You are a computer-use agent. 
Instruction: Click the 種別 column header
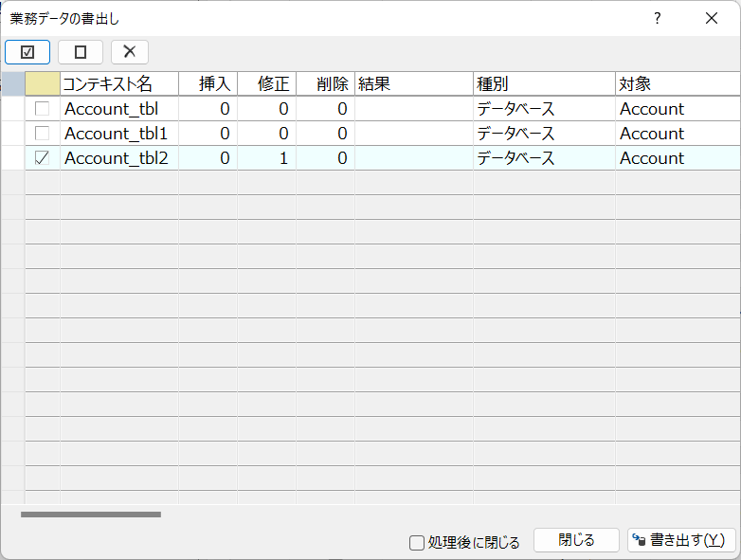point(544,83)
